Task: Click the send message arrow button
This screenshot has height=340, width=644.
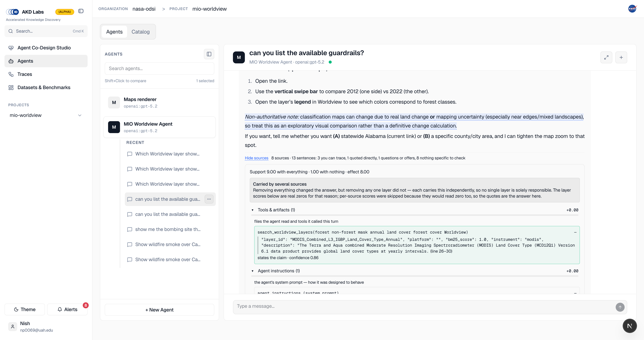Action: click(x=620, y=307)
